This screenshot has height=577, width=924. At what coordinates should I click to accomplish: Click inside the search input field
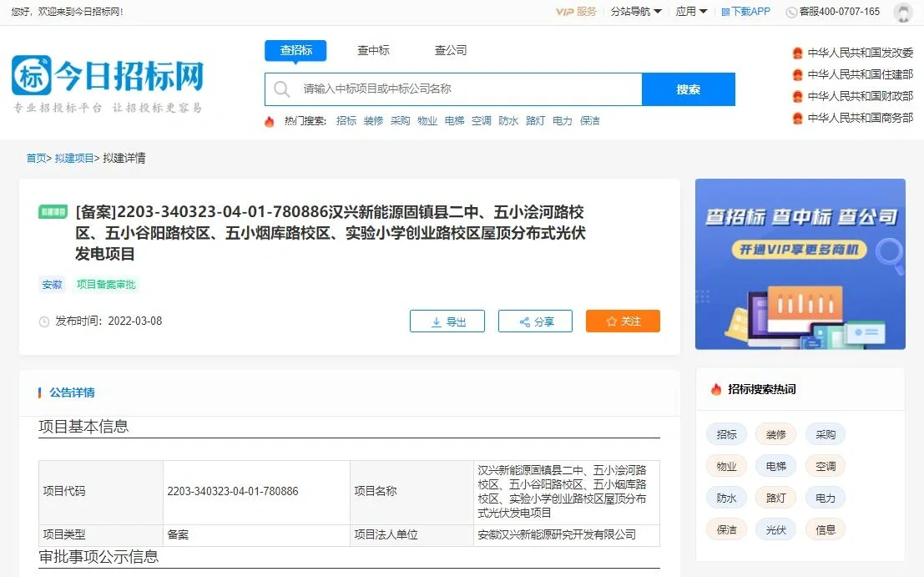coord(459,89)
